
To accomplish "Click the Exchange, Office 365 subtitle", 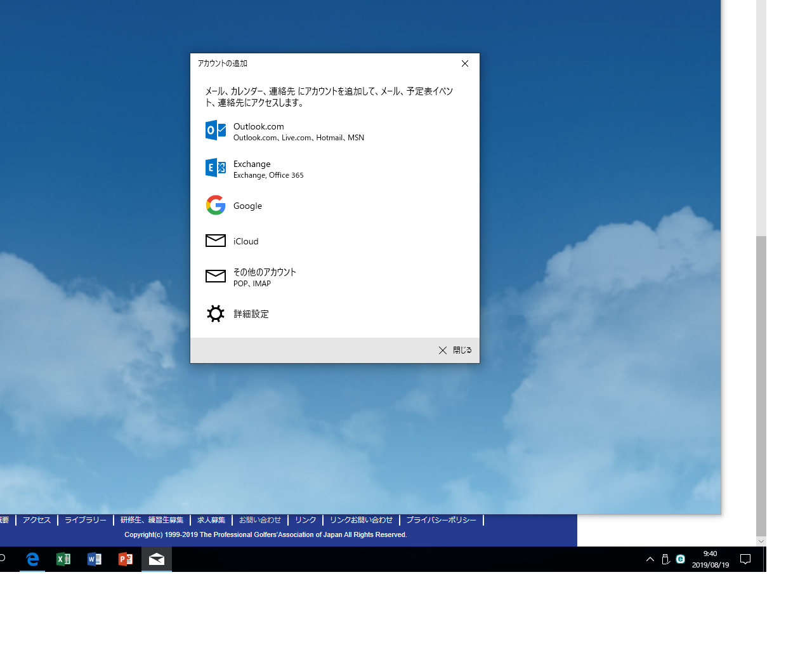I will click(x=268, y=175).
